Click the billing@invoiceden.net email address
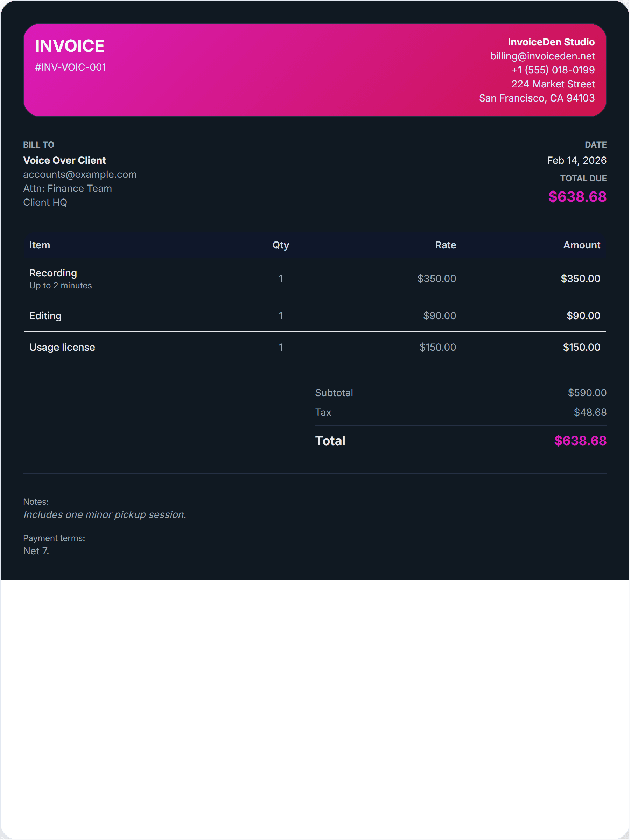 (542, 56)
